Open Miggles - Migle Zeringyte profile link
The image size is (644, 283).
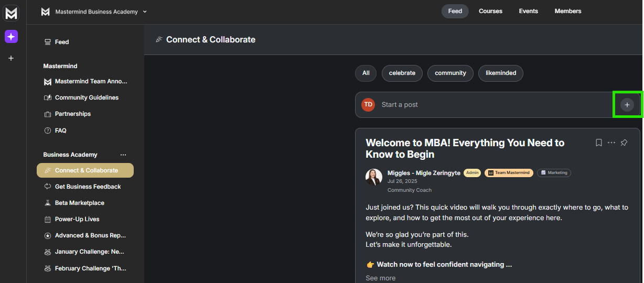tap(424, 173)
